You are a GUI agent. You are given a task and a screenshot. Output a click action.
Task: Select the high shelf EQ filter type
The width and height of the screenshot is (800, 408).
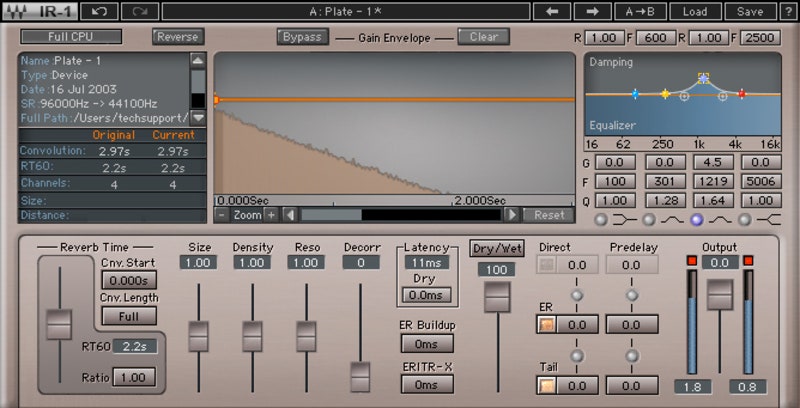point(746,220)
